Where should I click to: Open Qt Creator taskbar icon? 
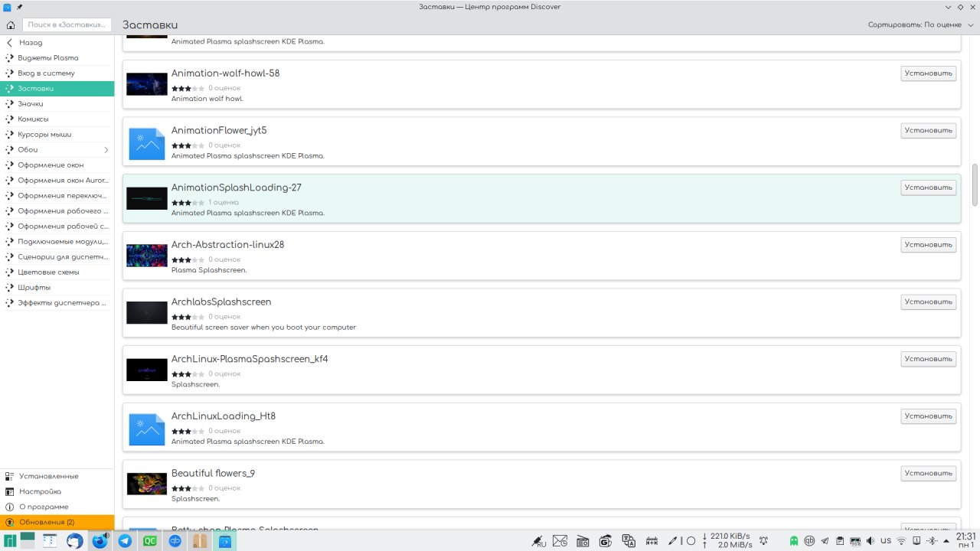[x=150, y=541]
